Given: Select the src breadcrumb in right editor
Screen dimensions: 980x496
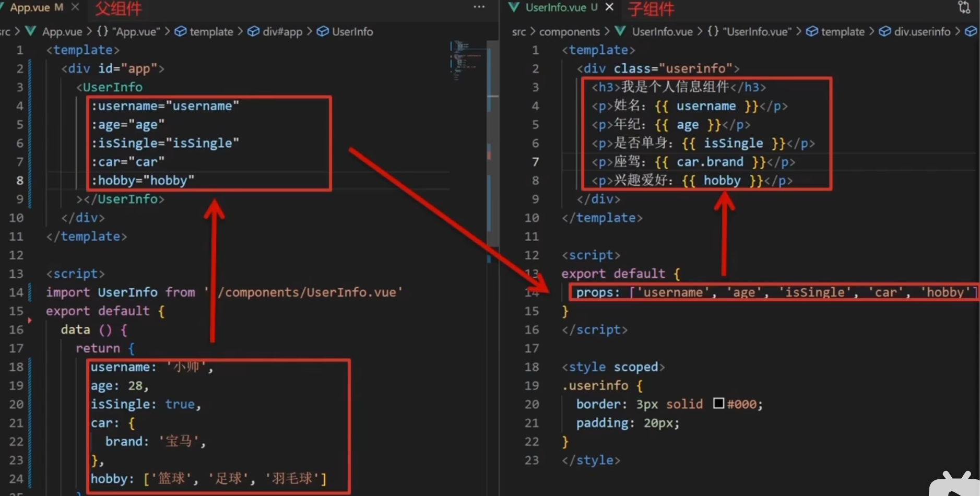Looking at the screenshot, I should coord(519,31).
